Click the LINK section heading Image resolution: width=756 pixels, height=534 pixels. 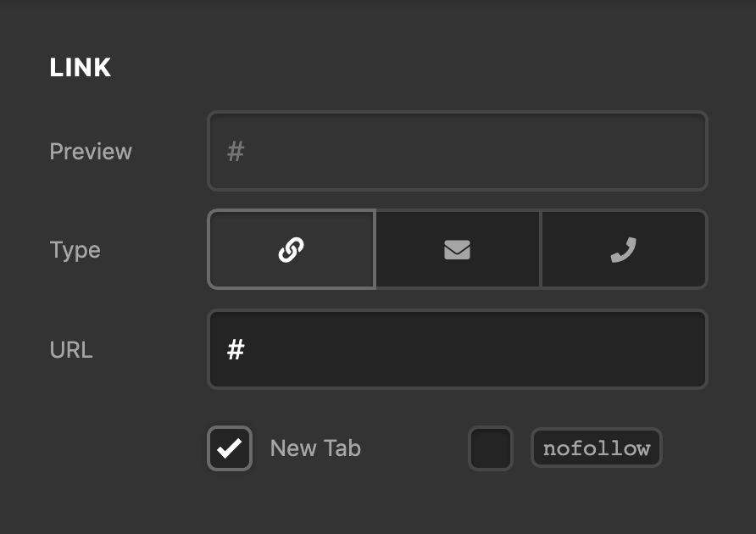click(81, 68)
